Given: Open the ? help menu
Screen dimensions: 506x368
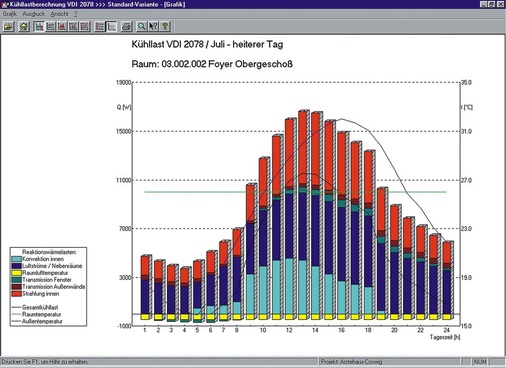Looking at the screenshot, I should 76,14.
